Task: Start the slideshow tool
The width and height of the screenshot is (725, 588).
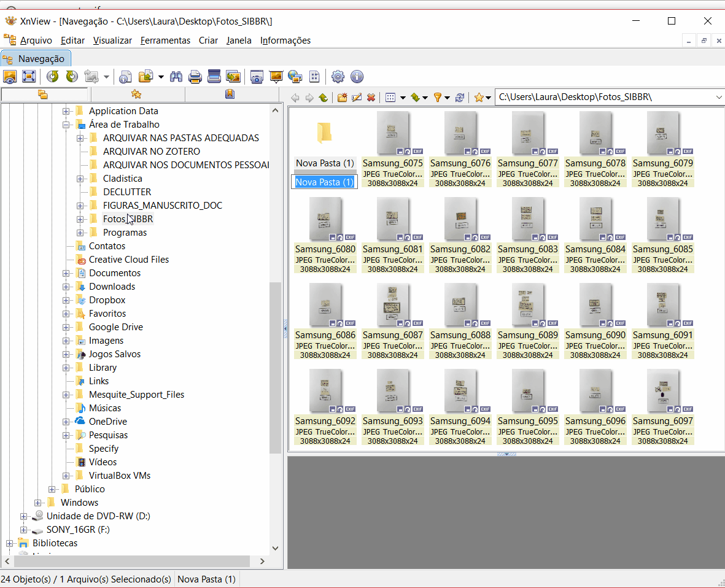Action: (276, 76)
